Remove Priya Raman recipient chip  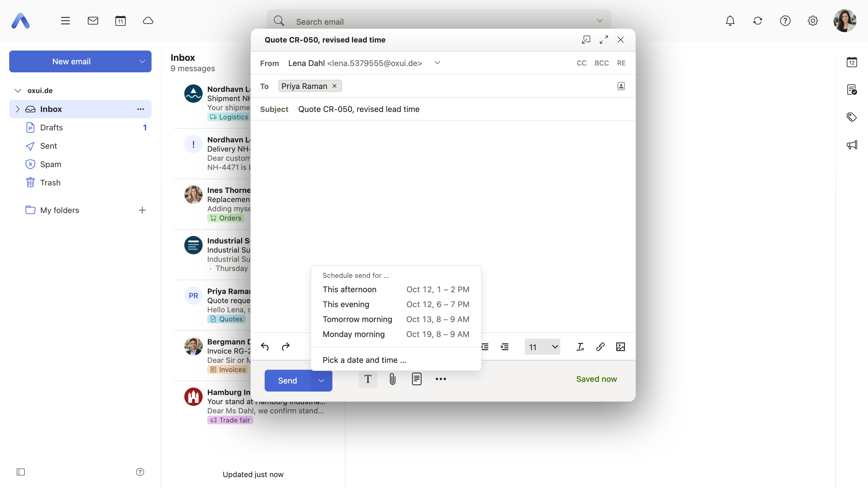(x=334, y=86)
